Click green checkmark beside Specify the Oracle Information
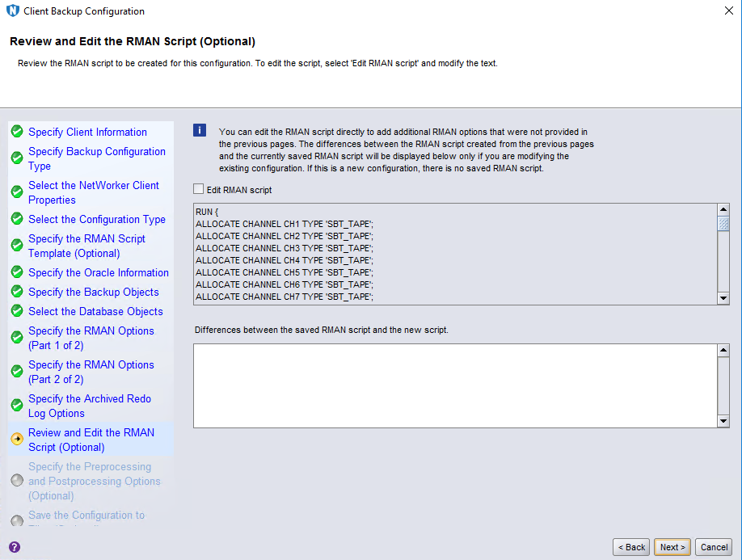 pos(16,273)
